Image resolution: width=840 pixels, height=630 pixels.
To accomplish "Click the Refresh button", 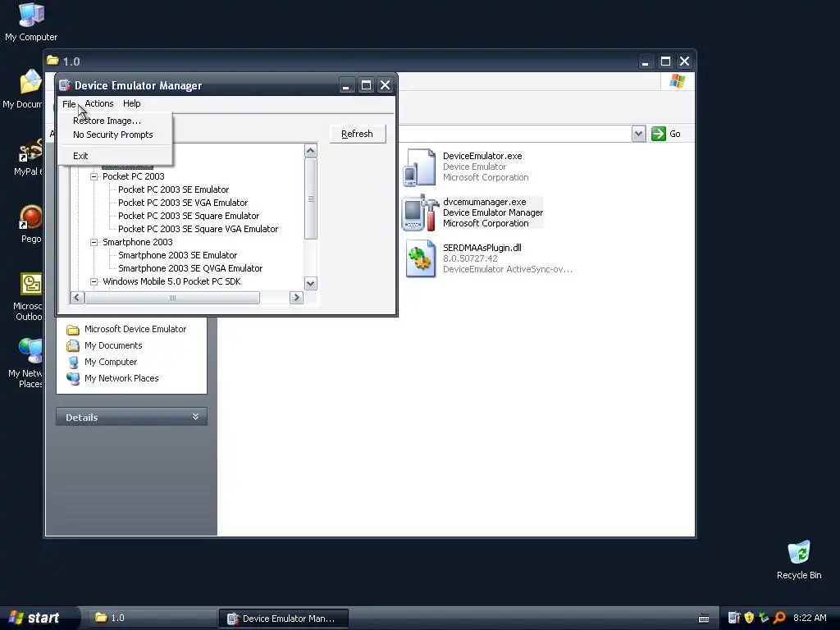I will point(358,134).
